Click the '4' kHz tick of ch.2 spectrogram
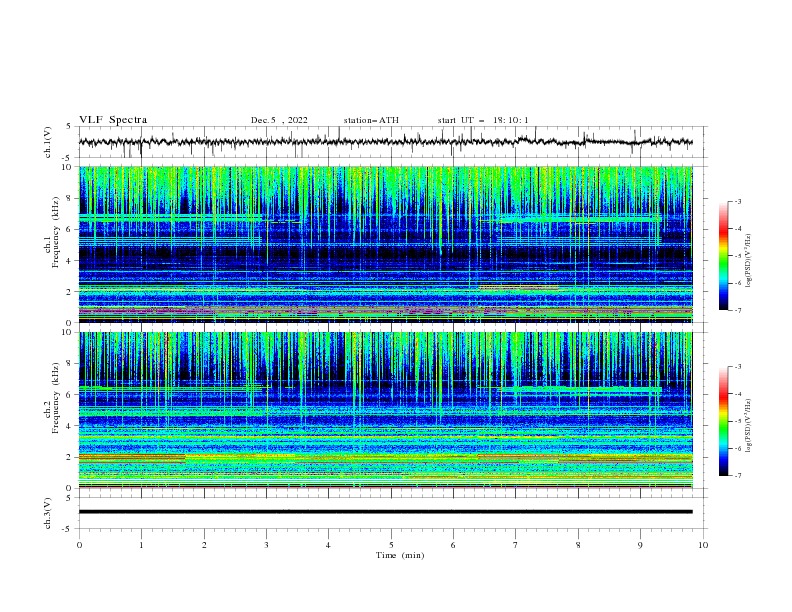 pyautogui.click(x=69, y=426)
